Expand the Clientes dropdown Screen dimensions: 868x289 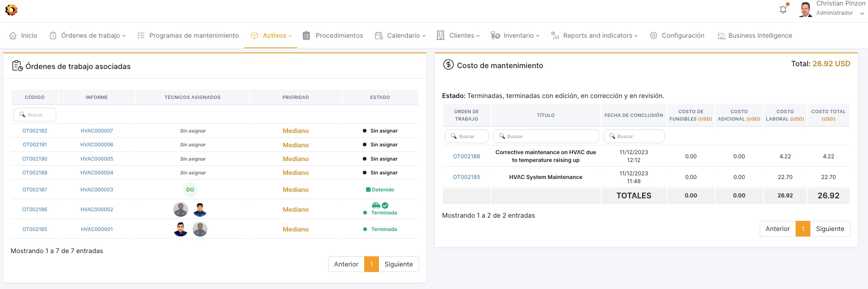[478, 36]
